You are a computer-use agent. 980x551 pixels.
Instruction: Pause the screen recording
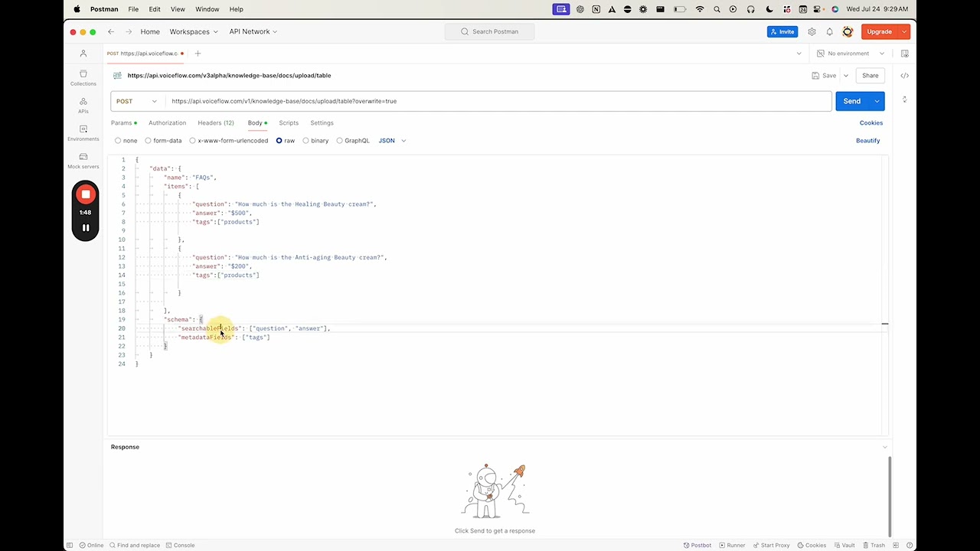86,227
